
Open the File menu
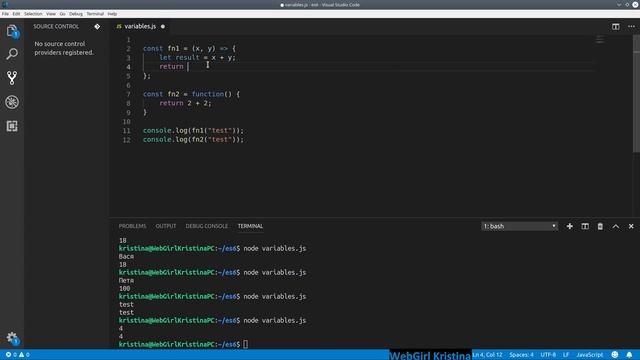(5, 14)
